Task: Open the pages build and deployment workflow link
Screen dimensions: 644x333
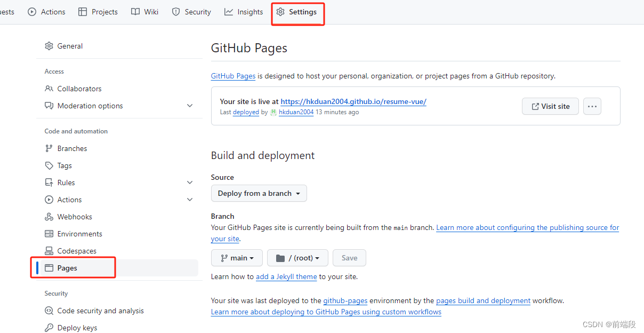Action: [x=483, y=300]
